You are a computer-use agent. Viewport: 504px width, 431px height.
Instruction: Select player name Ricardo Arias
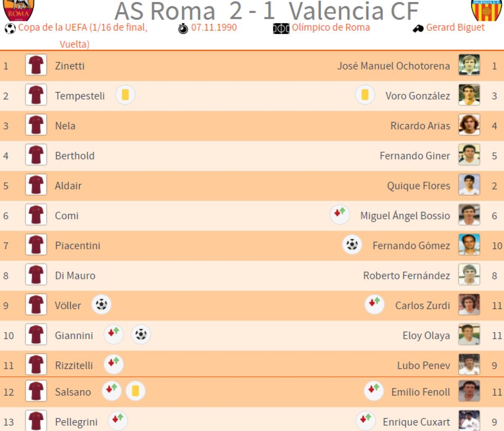click(x=420, y=126)
